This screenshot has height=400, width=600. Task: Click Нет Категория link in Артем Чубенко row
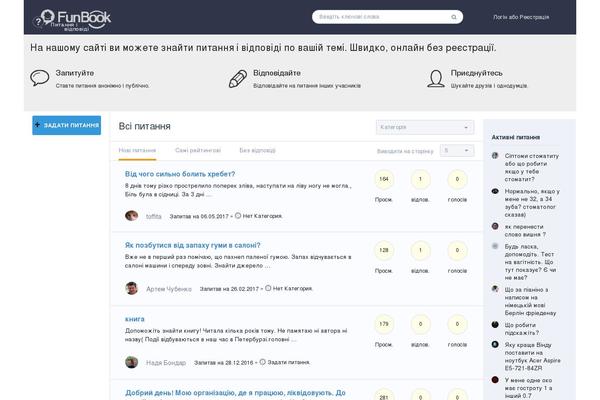point(293,288)
